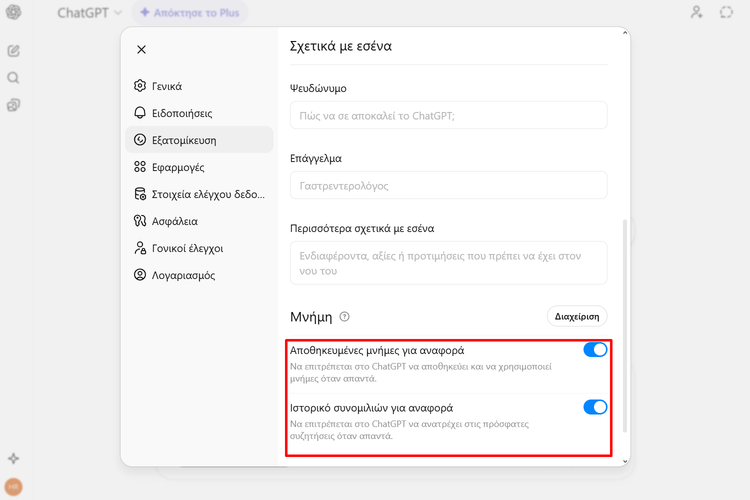The height and width of the screenshot is (500, 750).
Task: Open the Ειδοποιήσεις notifications section
Action: [181, 113]
